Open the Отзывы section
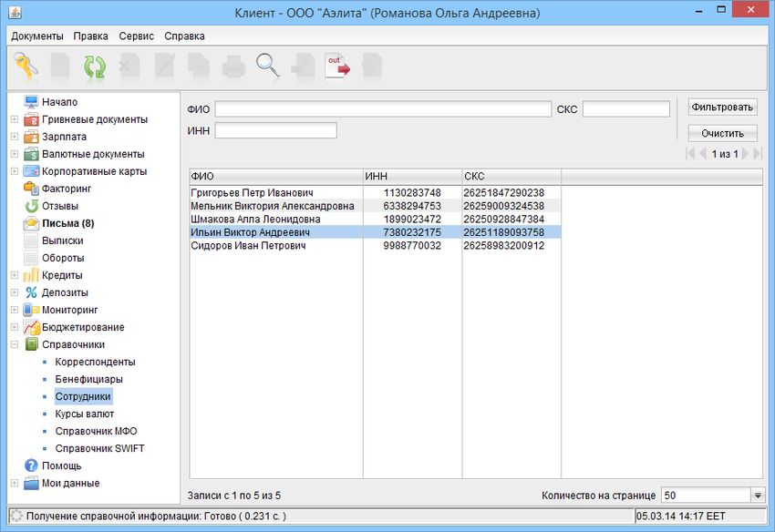775x532 pixels. [x=60, y=206]
